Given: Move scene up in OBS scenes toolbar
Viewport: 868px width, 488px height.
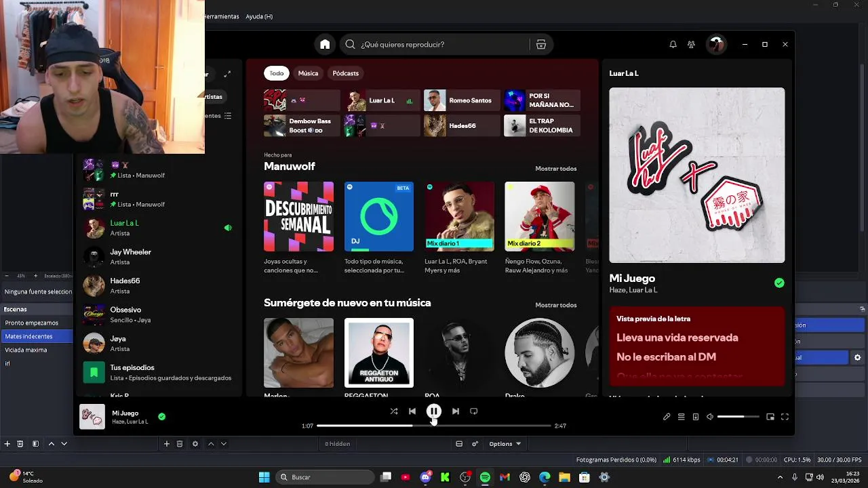Looking at the screenshot, I should (x=51, y=444).
